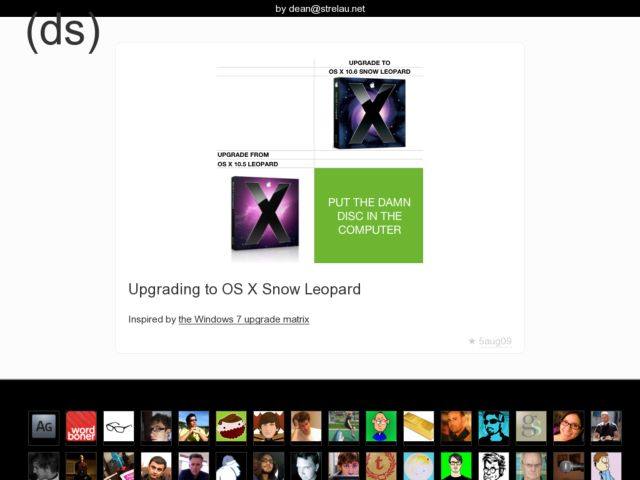This screenshot has height=480, width=640.
Task: Open the 'Ag' avatar icon
Action: coord(44,426)
